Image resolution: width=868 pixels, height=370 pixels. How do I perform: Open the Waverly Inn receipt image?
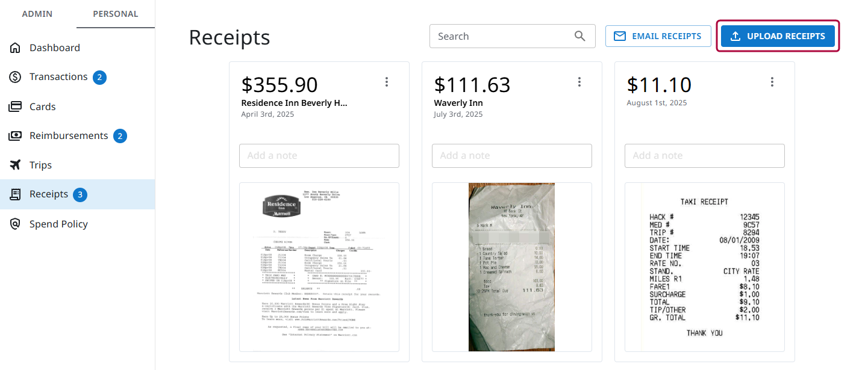point(512,267)
